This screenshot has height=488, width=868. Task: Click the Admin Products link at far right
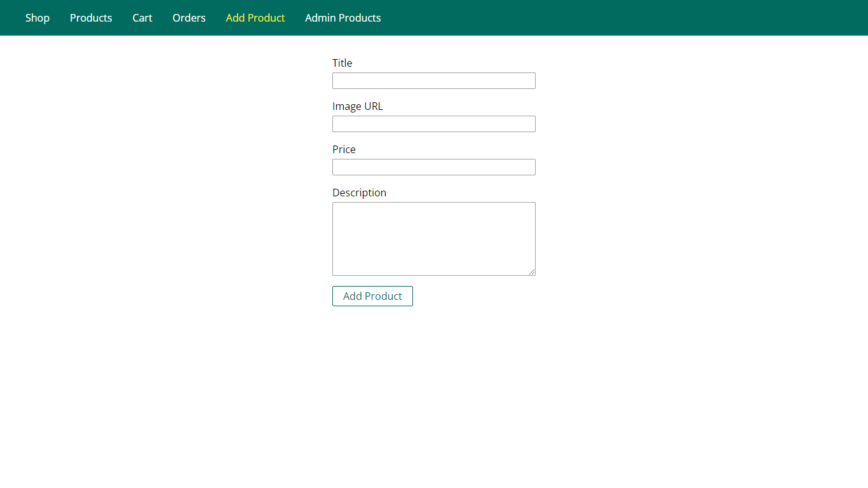(342, 18)
